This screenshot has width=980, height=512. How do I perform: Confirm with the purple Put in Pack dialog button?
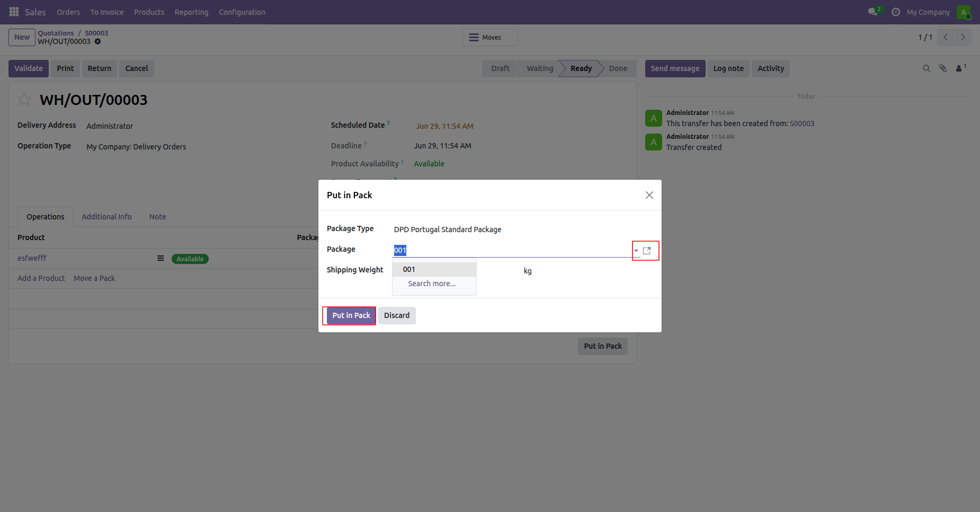click(x=351, y=315)
